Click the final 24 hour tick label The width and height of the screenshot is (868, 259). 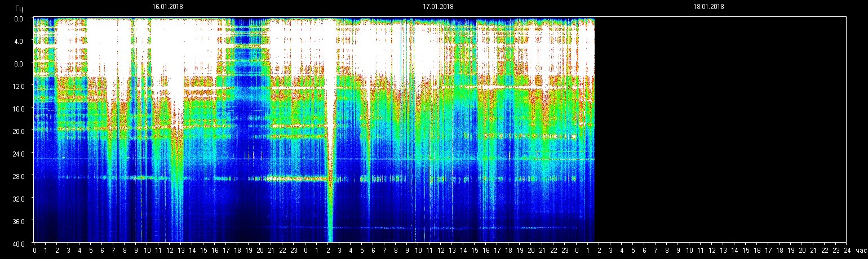point(847,250)
